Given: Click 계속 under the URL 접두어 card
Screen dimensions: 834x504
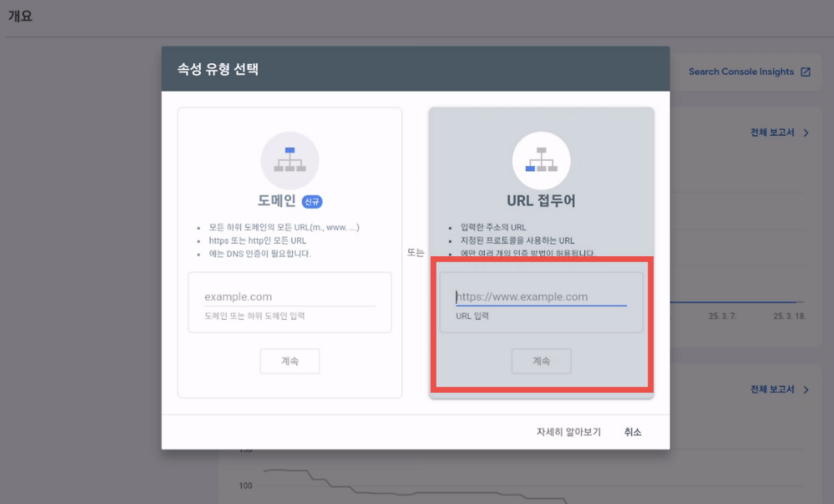Looking at the screenshot, I should 541,361.
